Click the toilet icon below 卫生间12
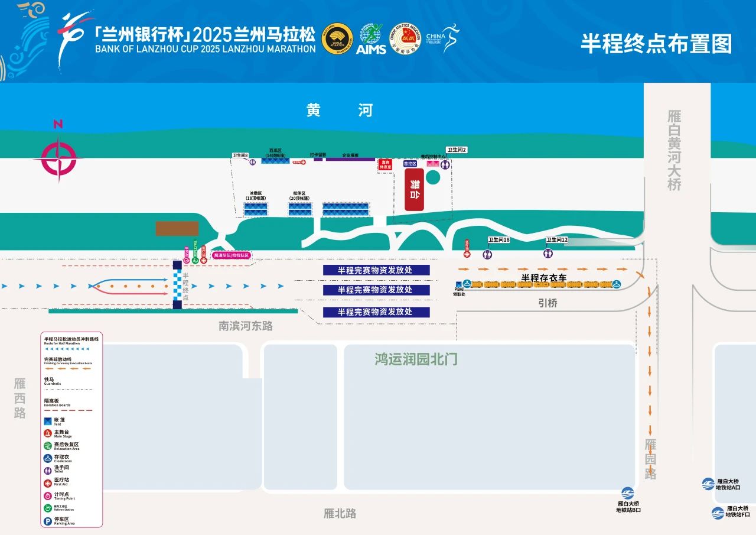756x535 pixels. (548, 254)
